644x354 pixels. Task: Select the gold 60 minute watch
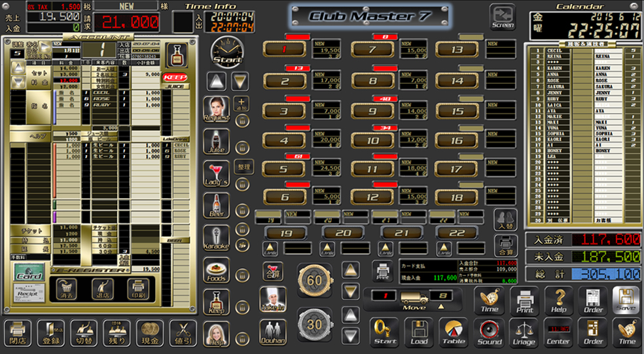click(x=315, y=281)
